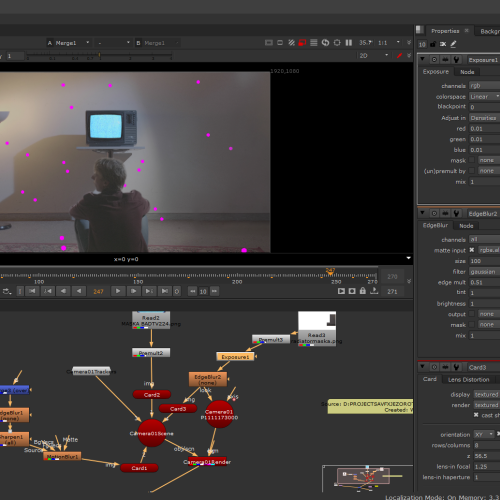
Task: Click the pencil icon in Properties toolbar
Action: 453,44
